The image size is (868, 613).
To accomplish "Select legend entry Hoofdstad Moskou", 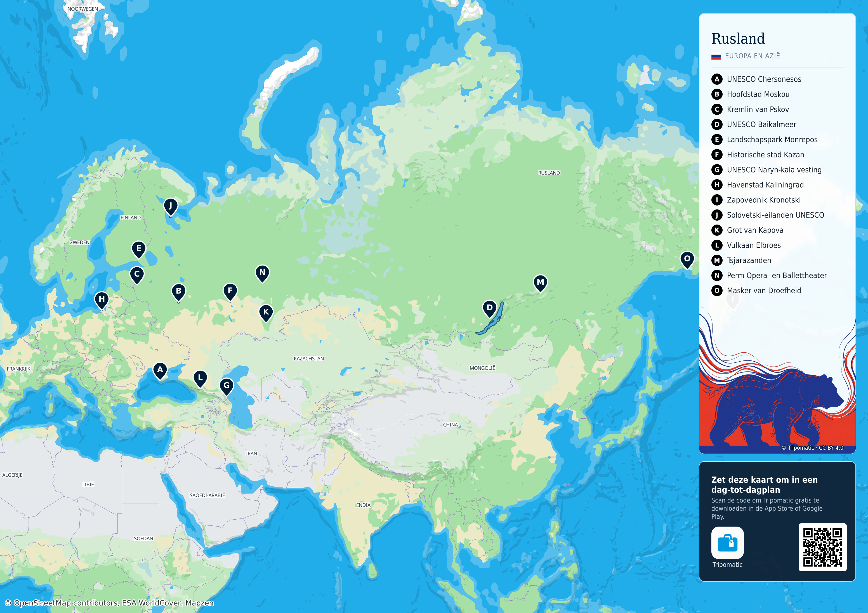I will pos(751,94).
